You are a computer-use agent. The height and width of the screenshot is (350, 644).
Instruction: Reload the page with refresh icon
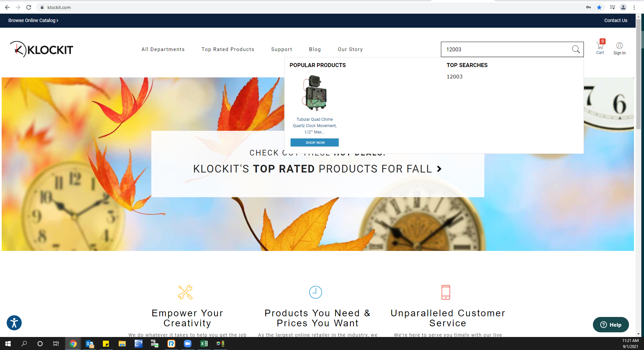coord(29,7)
